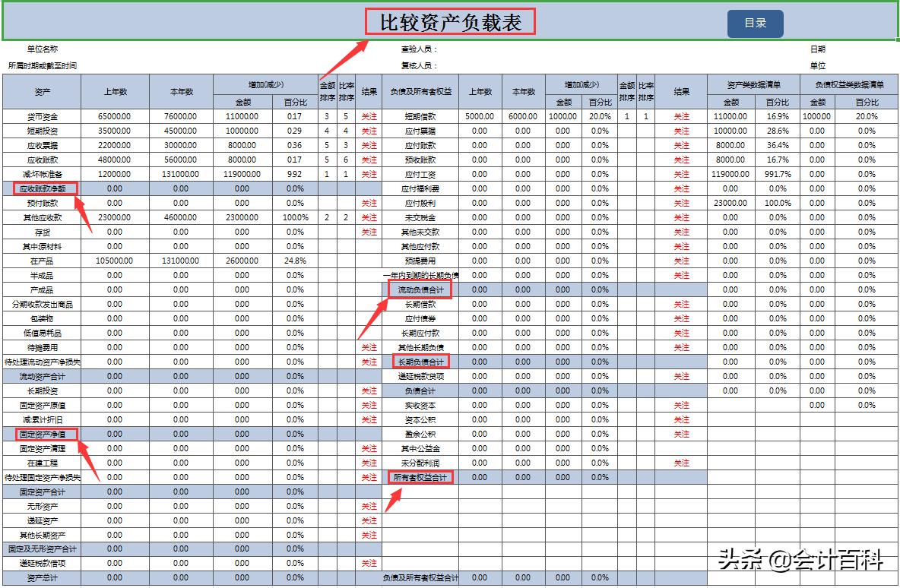Select the 资产 column header
Screen dimensions: 900x588
click(x=43, y=91)
